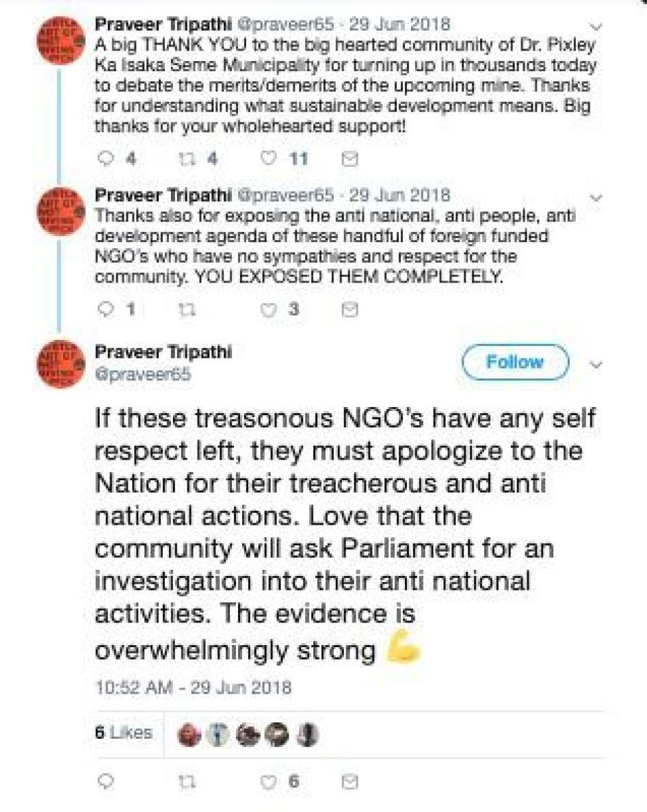Reply to the first tweet about the mine debate
Screen dimensions: 647x812
pos(106,159)
